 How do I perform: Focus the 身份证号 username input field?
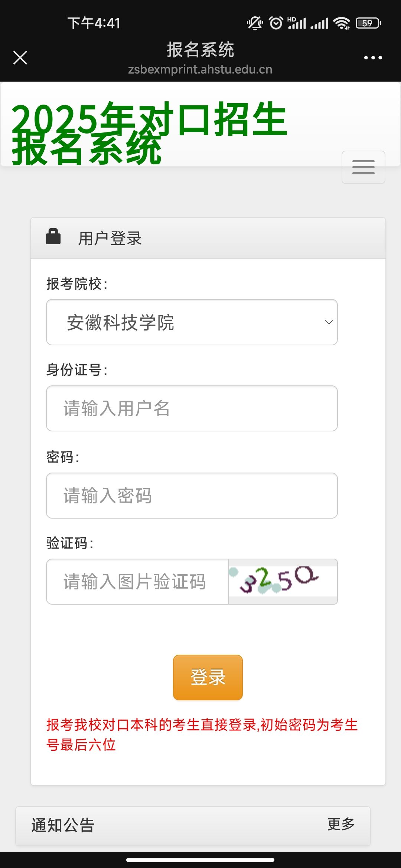192,408
